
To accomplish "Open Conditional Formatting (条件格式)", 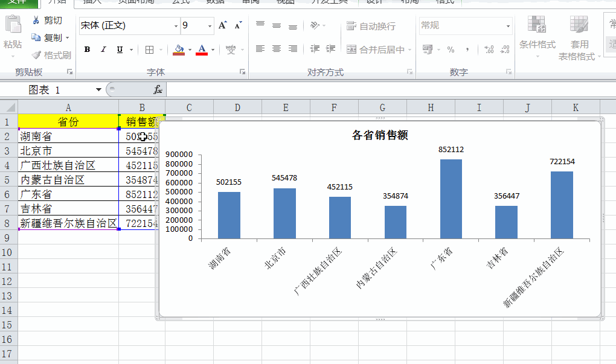I will click(537, 36).
